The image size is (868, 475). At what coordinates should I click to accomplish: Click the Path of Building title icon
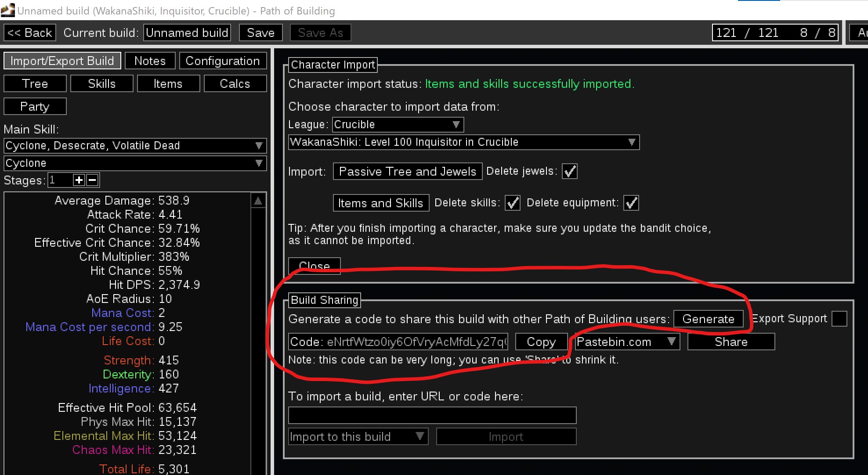pos(7,10)
